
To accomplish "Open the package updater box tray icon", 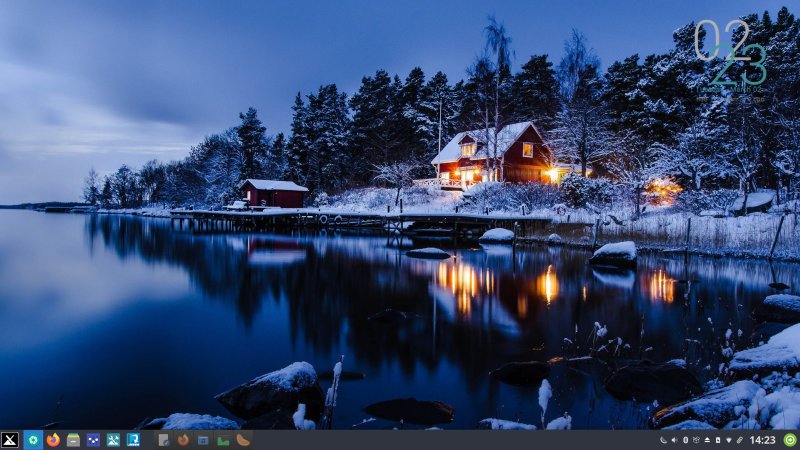I will coord(696,440).
